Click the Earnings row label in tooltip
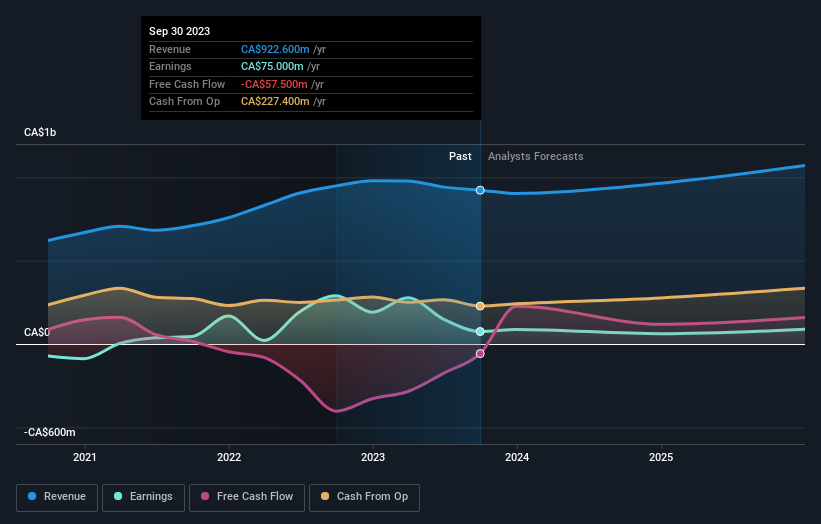821x524 pixels. click(x=170, y=66)
